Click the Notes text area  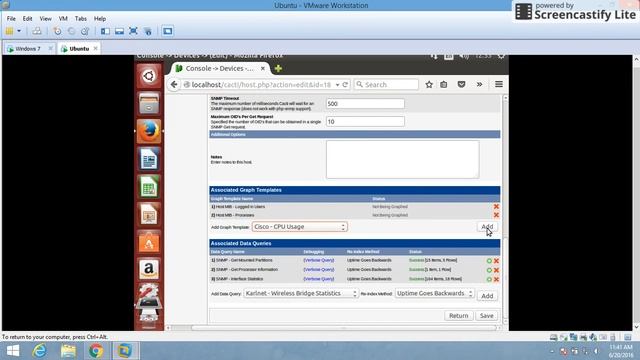(x=402, y=159)
